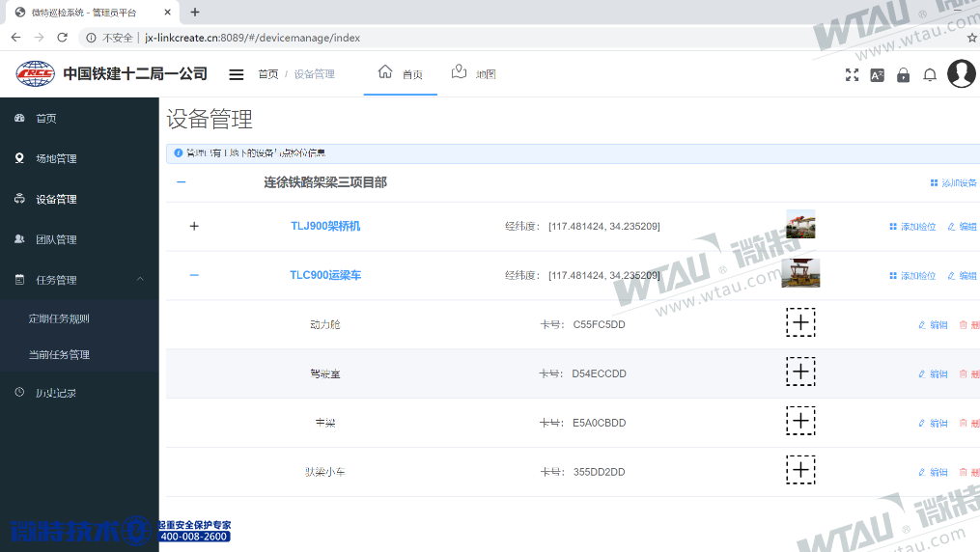Click the user avatar in top right
Image resolution: width=980 pixels, height=552 pixels.
[961, 73]
